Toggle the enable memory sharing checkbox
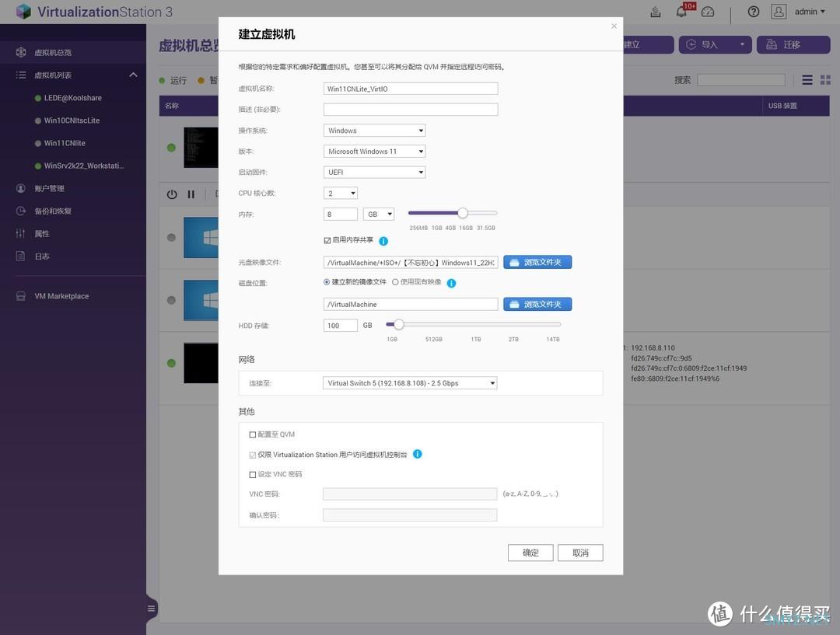Viewport: 840px width, 635px height. 327,240
